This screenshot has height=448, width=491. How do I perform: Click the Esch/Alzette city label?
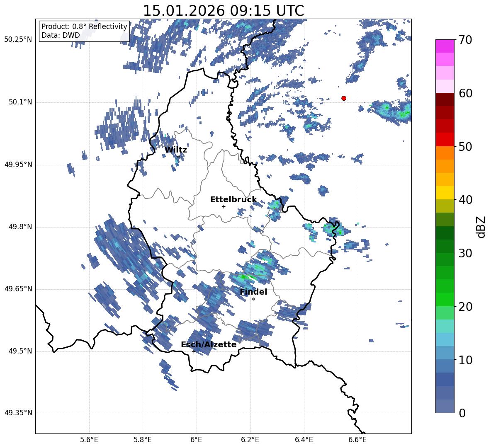coord(209,344)
